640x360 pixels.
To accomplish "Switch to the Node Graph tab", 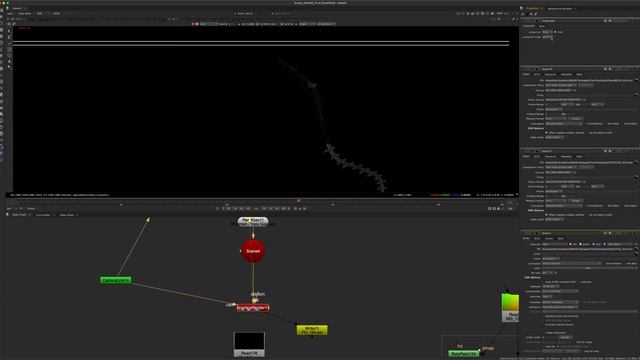I will (19, 215).
